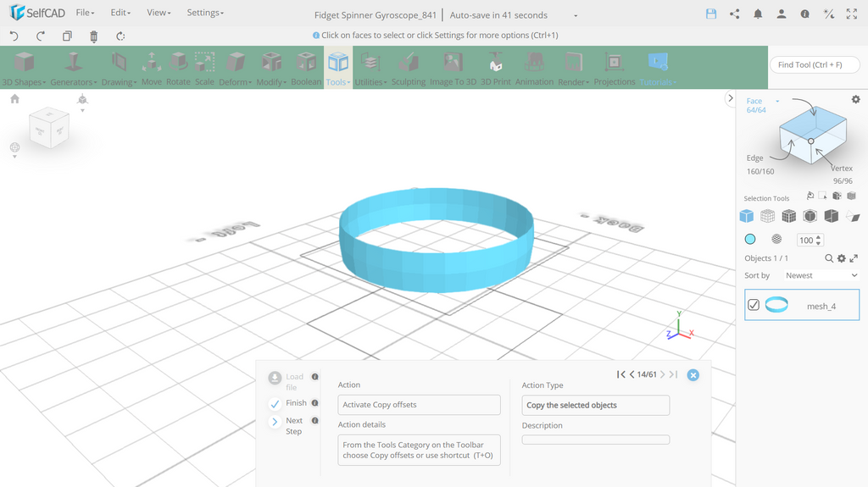Open the notifications bell
Viewport: 868px width, 487px height.
pyautogui.click(x=758, y=14)
